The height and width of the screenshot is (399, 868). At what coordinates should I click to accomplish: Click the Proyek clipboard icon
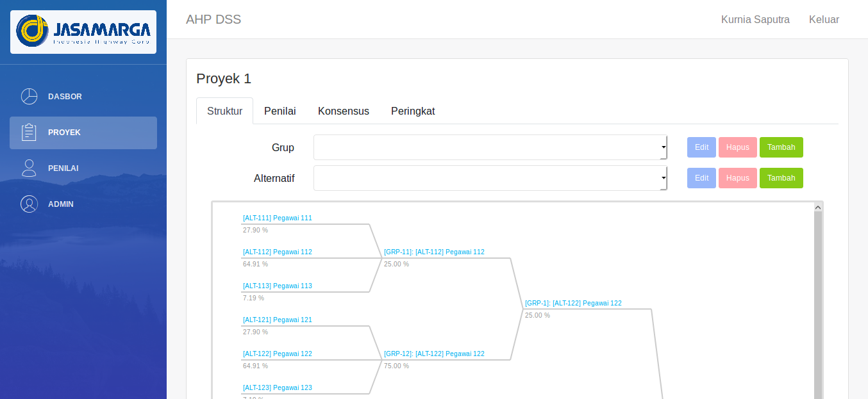(29, 133)
